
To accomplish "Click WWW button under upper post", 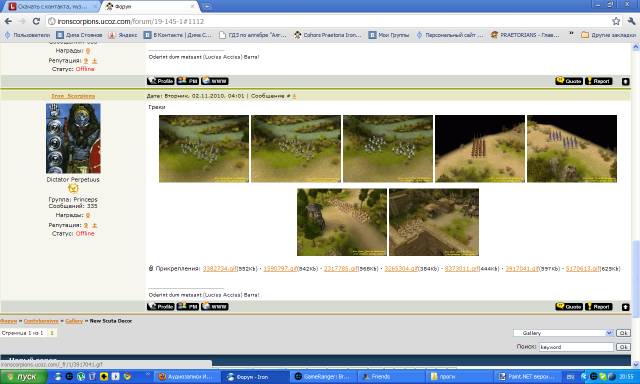I will tap(215, 81).
